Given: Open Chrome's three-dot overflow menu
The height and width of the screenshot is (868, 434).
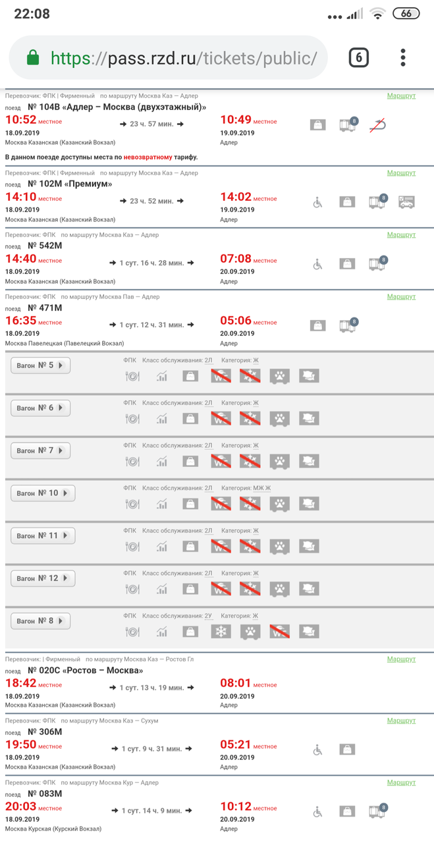Looking at the screenshot, I should tap(403, 57).
